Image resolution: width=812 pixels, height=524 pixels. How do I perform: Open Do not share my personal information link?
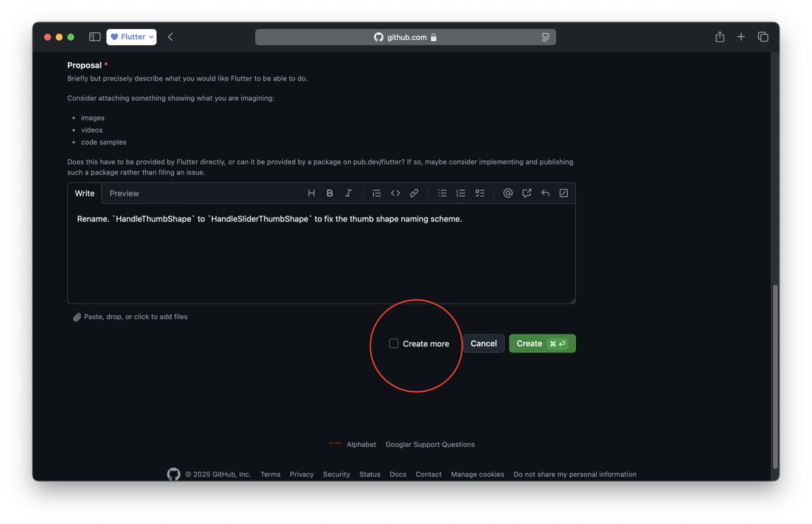tap(575, 475)
